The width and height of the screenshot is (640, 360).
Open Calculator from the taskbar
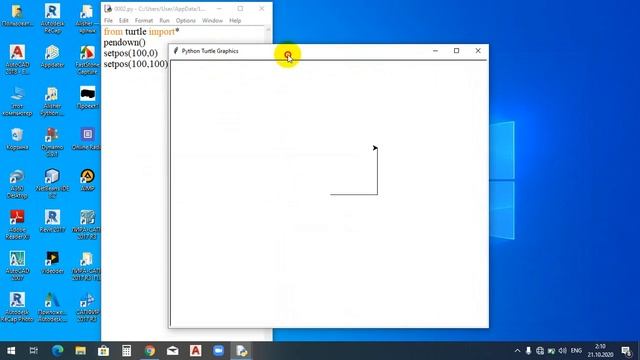127,351
